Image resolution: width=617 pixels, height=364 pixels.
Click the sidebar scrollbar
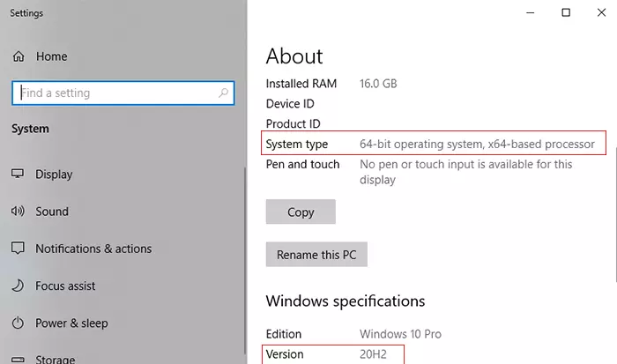click(x=245, y=261)
